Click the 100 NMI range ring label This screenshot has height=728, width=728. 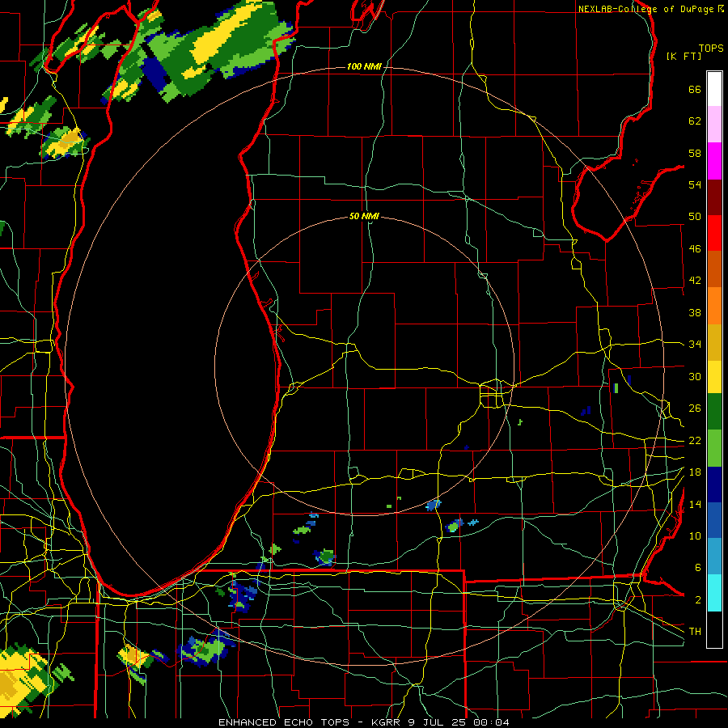click(x=364, y=67)
